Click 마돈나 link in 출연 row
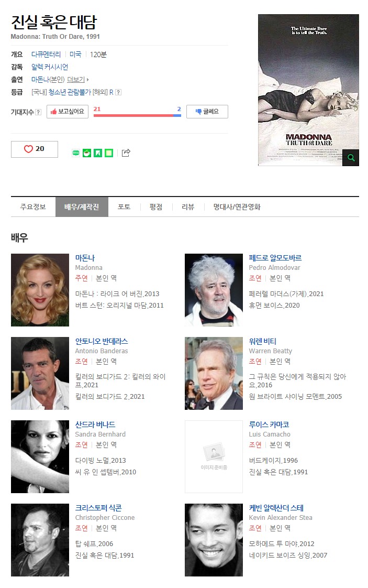 point(40,80)
